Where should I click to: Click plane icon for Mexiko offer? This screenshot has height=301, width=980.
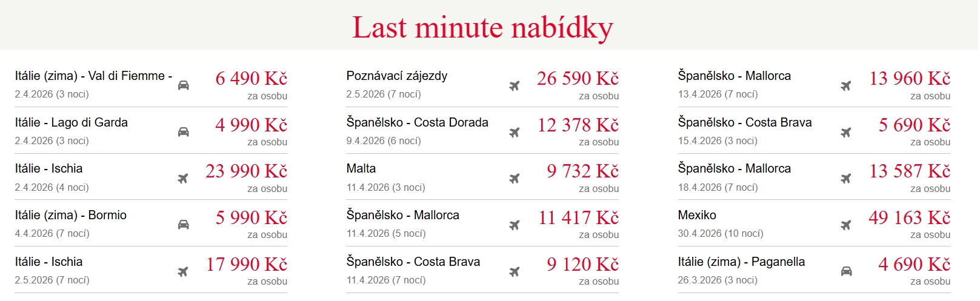click(x=846, y=225)
